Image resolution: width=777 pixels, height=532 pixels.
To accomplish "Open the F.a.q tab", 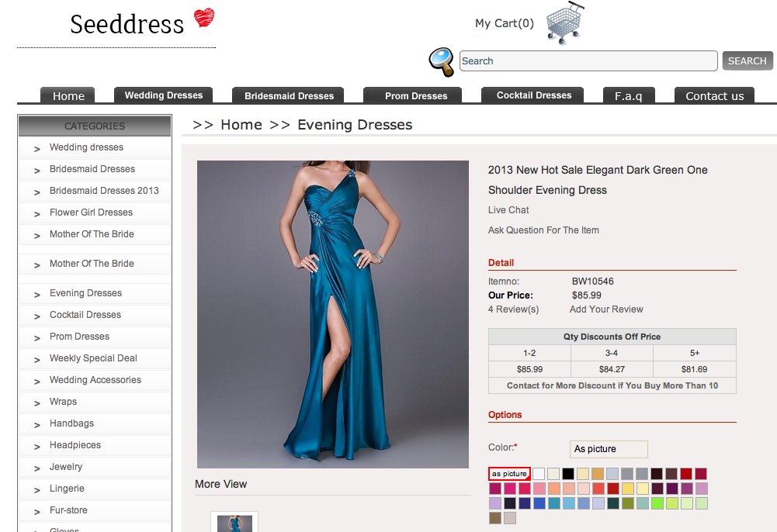I will (628, 95).
